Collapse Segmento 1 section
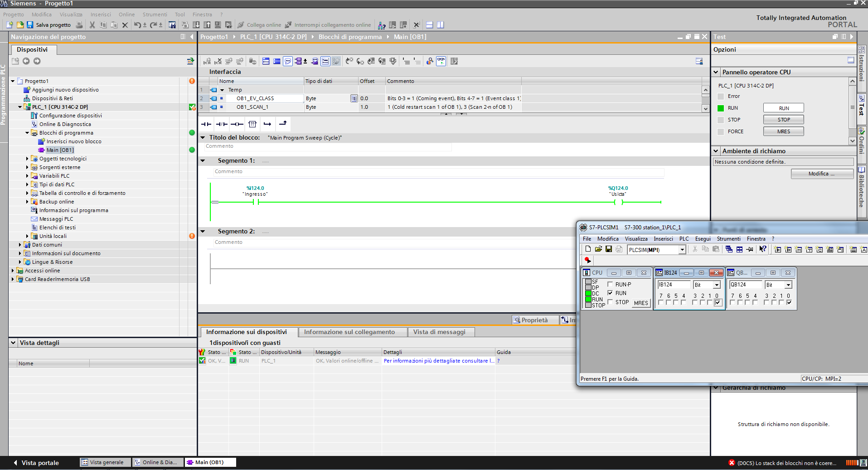The image size is (868, 470). coord(203,161)
